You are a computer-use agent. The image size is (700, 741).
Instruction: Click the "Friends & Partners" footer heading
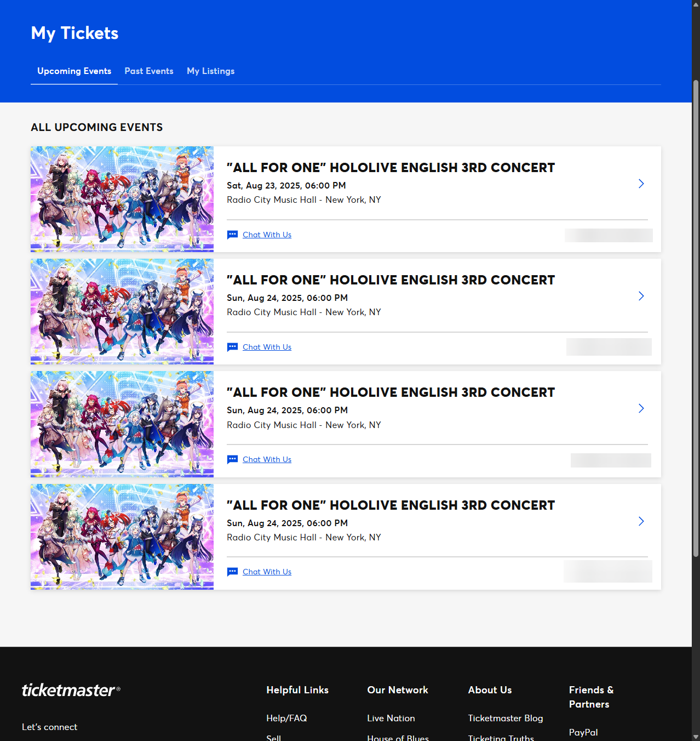592,697
